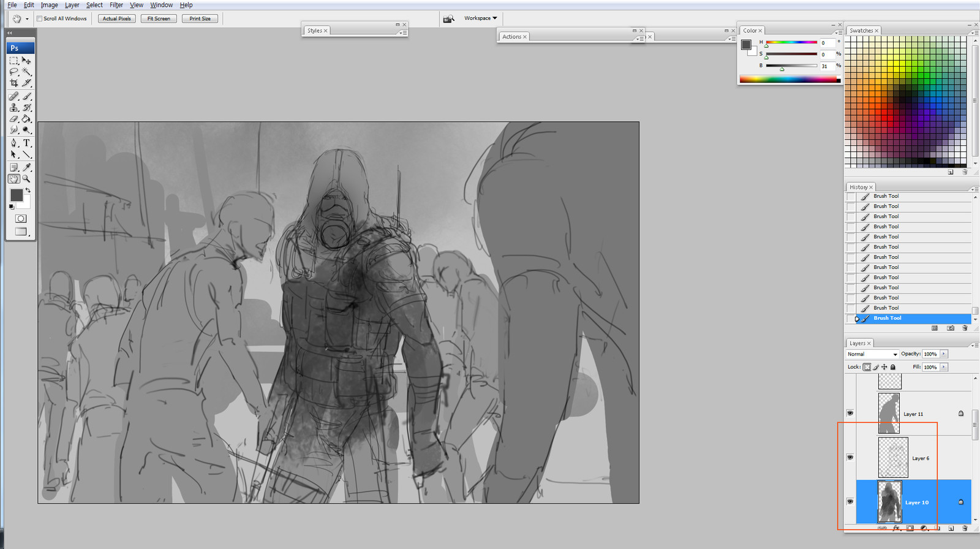This screenshot has height=549, width=980.
Task: Select the Crop tool
Action: (x=13, y=83)
